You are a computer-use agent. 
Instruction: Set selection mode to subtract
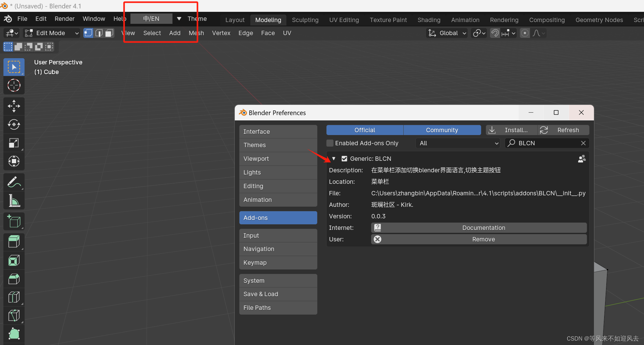coord(29,47)
